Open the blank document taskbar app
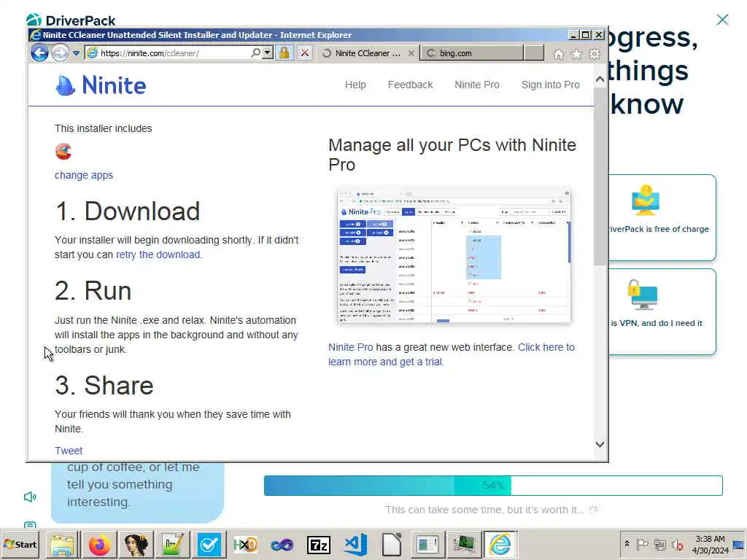This screenshot has height=560, width=747. click(392, 544)
